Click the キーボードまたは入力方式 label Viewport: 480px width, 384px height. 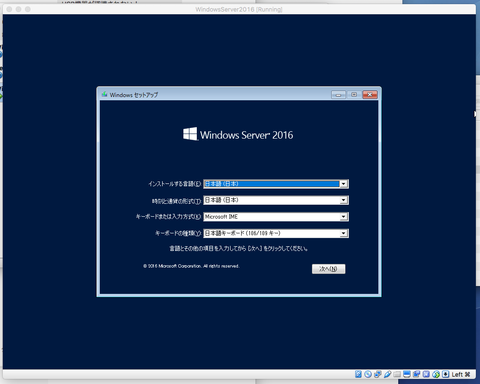[x=168, y=217]
